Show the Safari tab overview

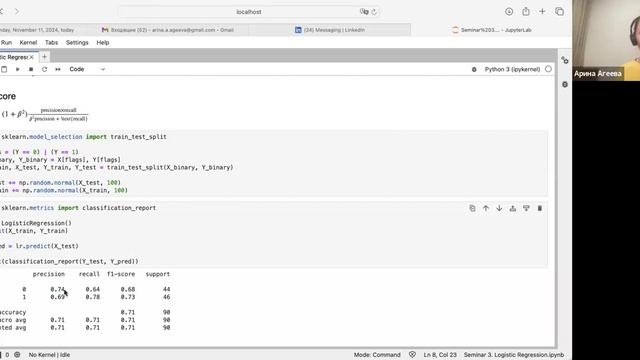(x=560, y=11)
